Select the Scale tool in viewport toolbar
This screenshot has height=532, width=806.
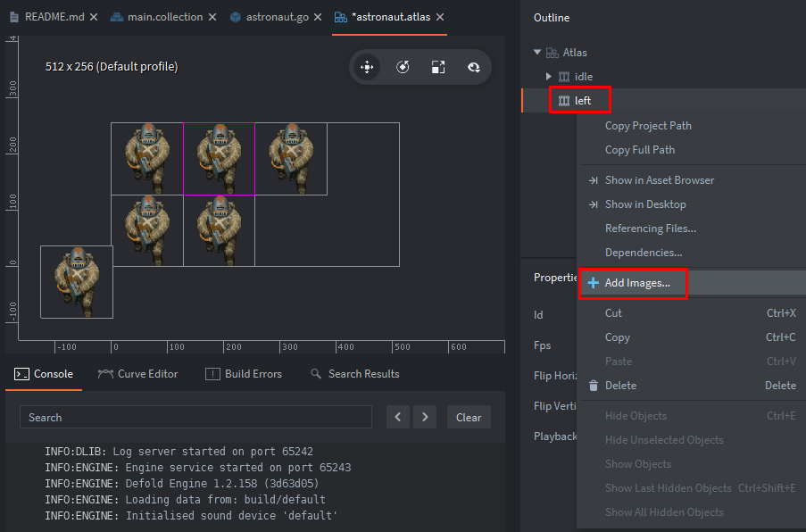coord(438,67)
